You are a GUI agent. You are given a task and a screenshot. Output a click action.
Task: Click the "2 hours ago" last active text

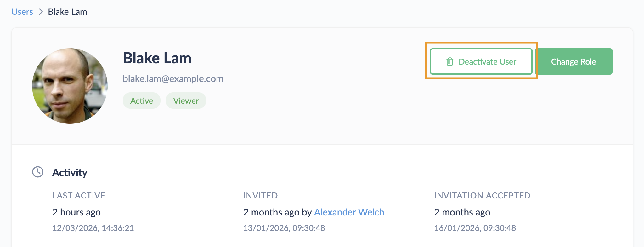pos(76,212)
